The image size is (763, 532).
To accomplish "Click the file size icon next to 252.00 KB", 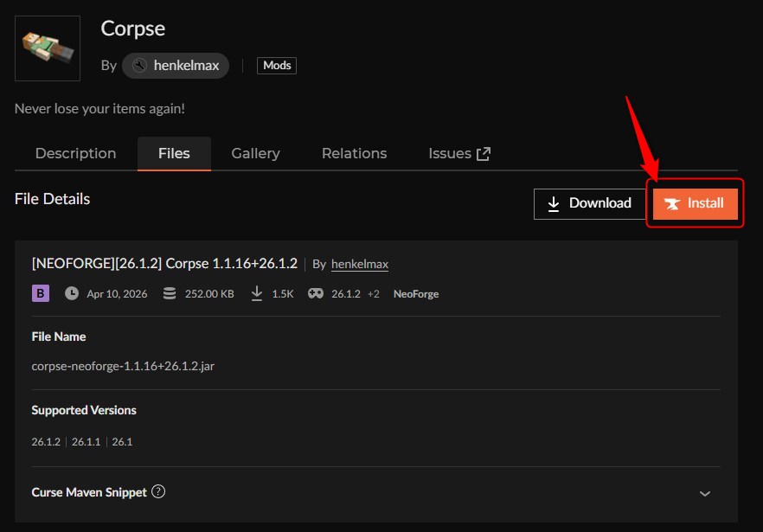I will pyautogui.click(x=170, y=293).
